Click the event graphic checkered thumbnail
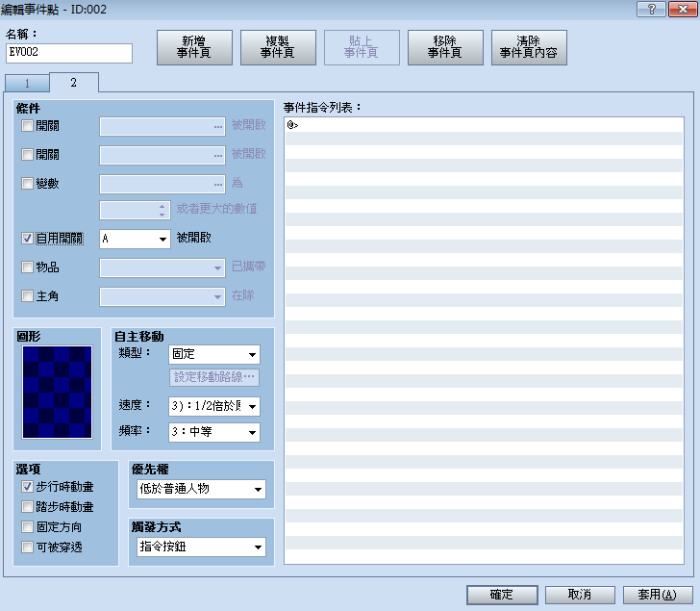700x611 pixels. click(x=57, y=393)
